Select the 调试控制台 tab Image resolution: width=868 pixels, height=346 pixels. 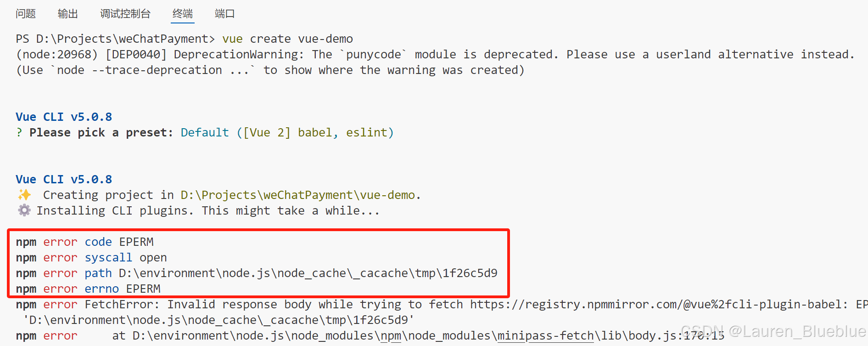click(x=125, y=14)
